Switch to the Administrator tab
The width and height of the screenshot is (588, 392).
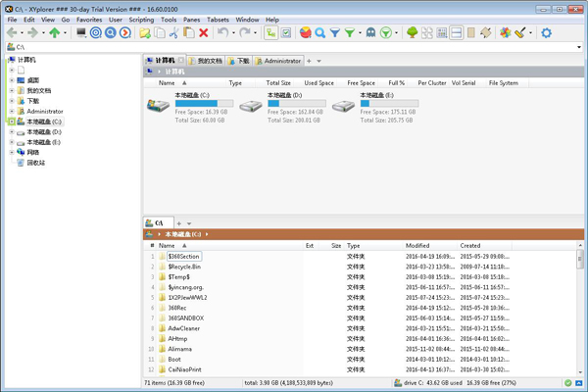tap(278, 61)
